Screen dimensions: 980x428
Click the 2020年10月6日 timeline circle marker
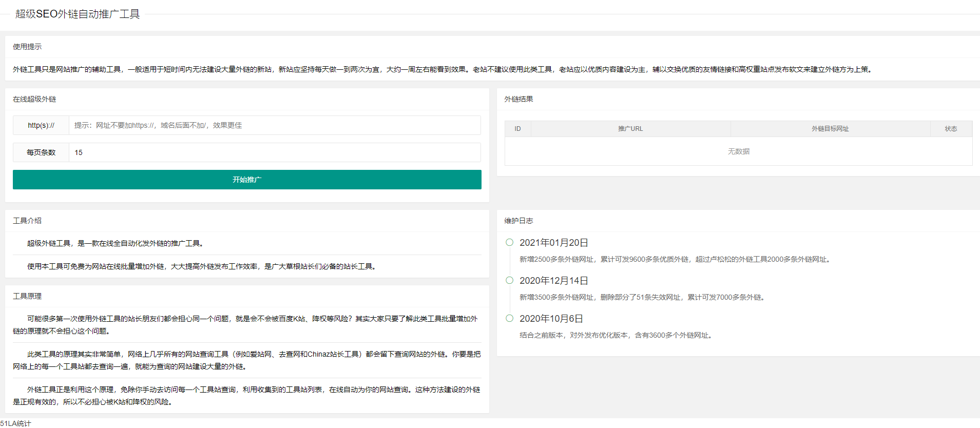click(x=509, y=318)
